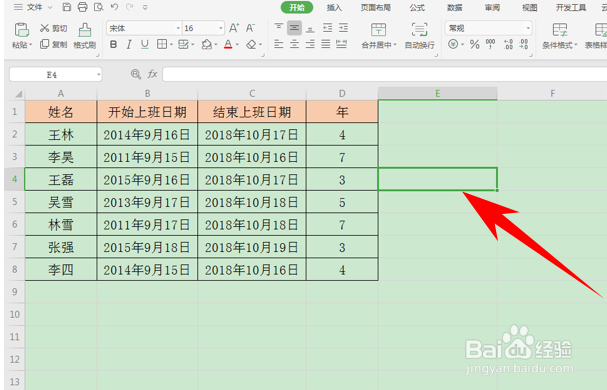Viewport: 607px width, 390px height.
Task: Select cell containing 王磊
Action: point(61,180)
